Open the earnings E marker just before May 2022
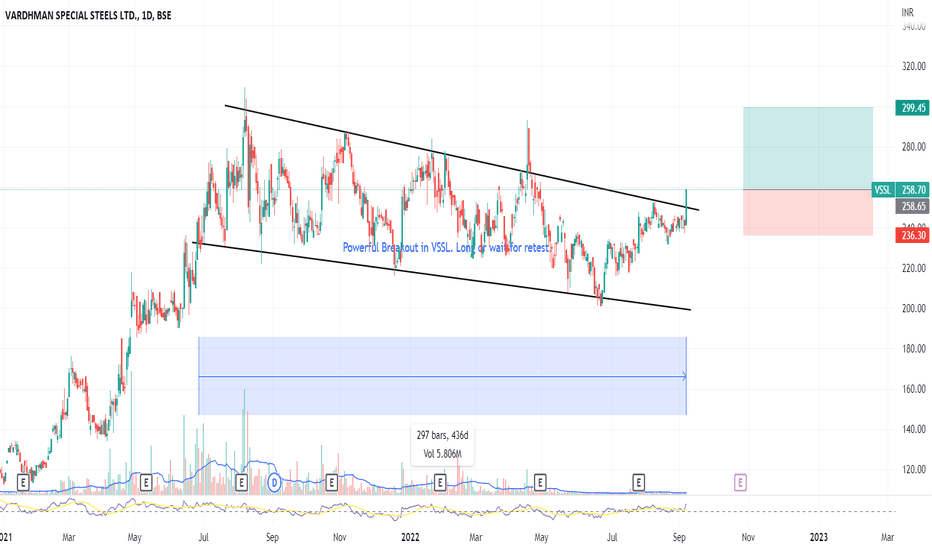Image resolution: width=932 pixels, height=550 pixels. click(x=540, y=482)
